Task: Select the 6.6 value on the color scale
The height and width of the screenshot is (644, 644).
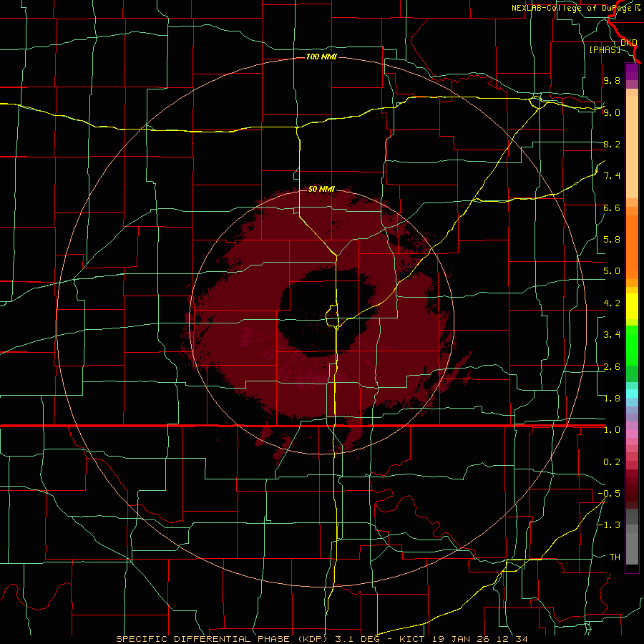Action: [x=612, y=208]
